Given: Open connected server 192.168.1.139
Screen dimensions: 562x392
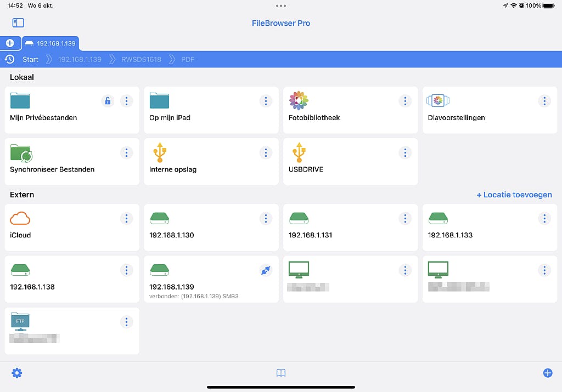Looking at the screenshot, I should pos(211,279).
